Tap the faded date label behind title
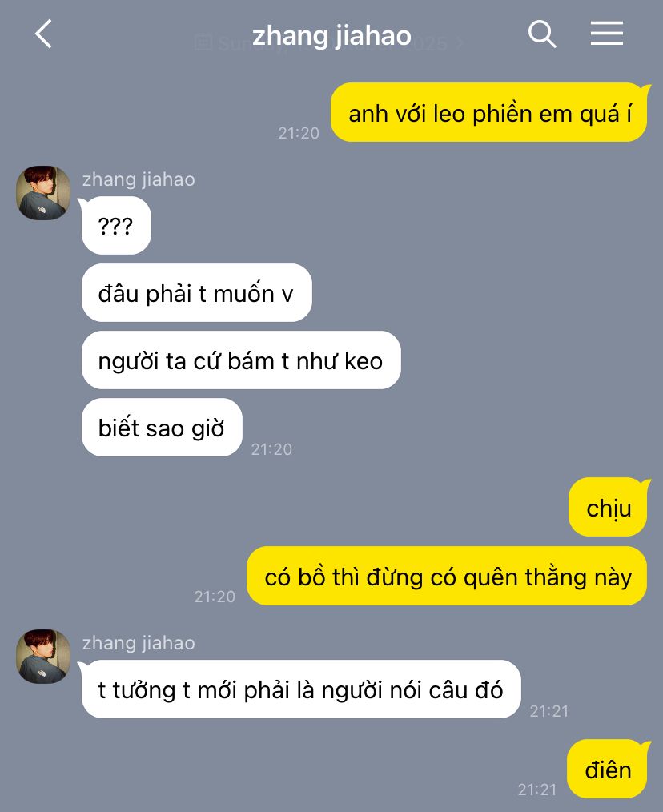This screenshot has height=812, width=663. [x=329, y=43]
